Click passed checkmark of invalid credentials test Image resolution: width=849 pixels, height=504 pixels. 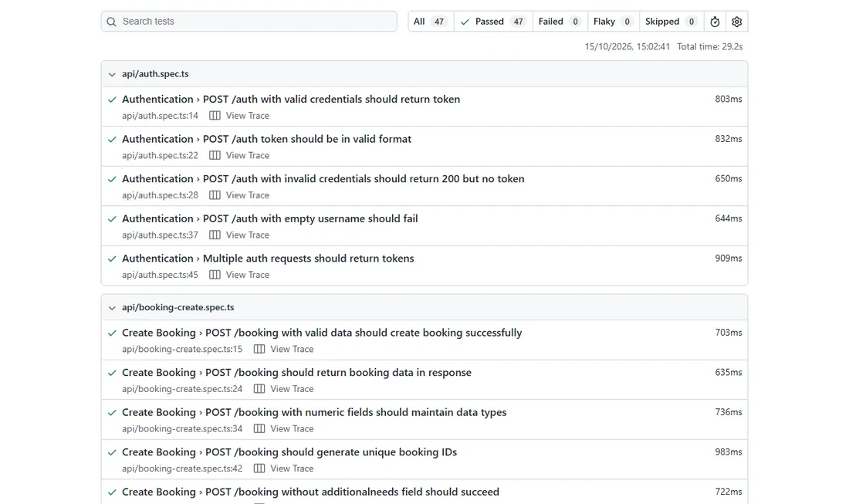coord(112,179)
